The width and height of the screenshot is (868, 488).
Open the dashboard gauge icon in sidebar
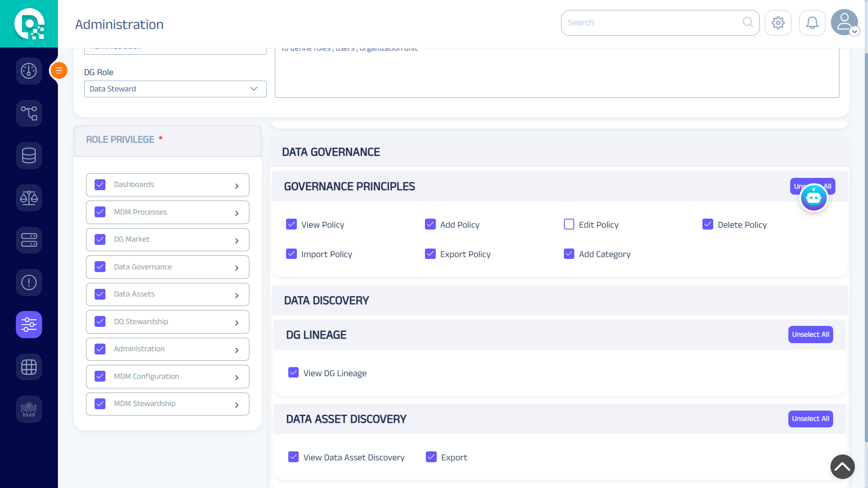(29, 71)
